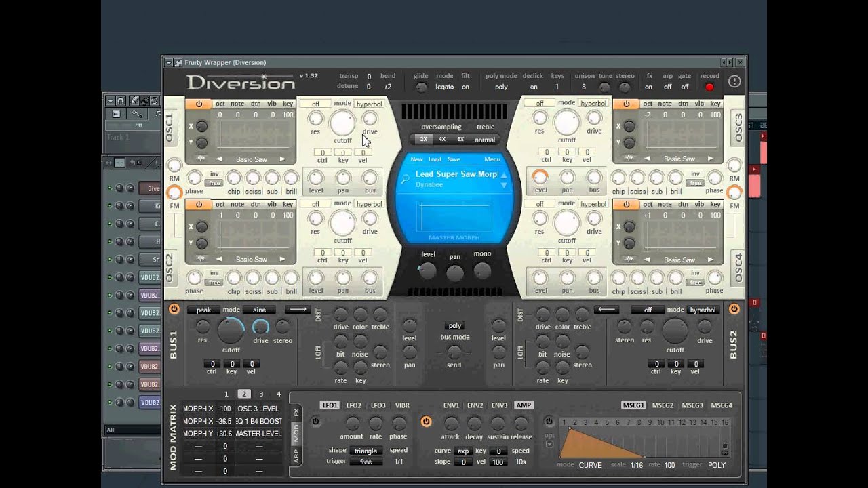Click the unison stereo knob

[x=625, y=87]
